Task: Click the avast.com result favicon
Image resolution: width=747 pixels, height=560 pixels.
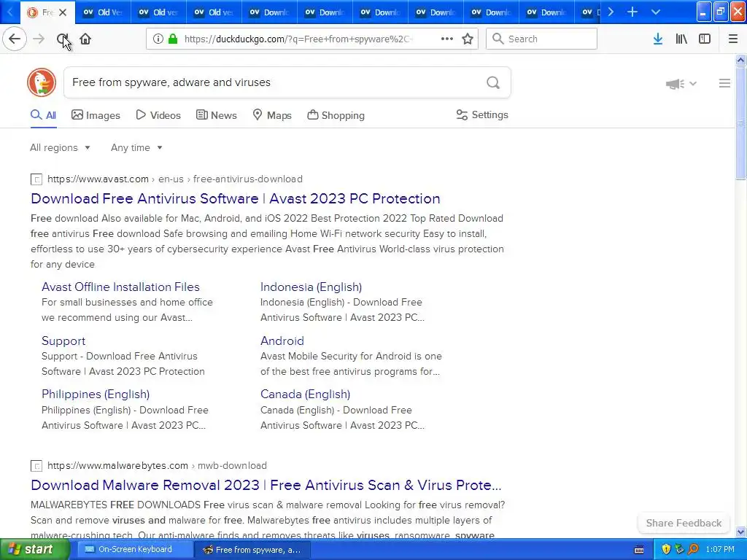Action: [x=36, y=179]
